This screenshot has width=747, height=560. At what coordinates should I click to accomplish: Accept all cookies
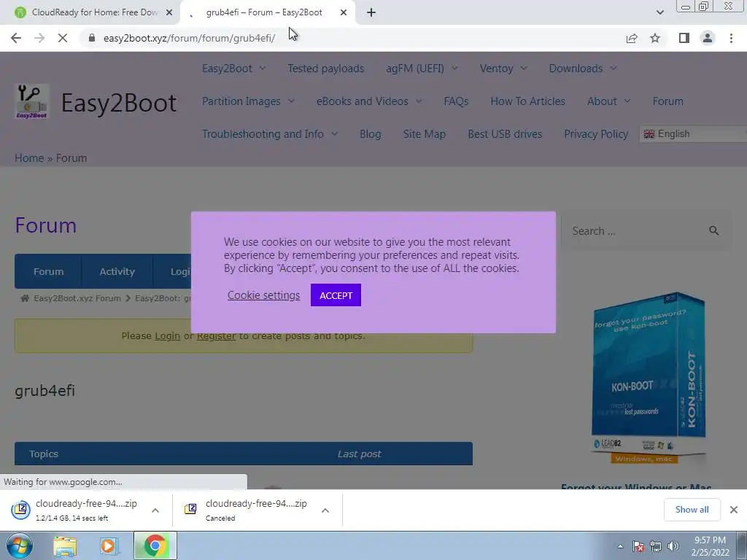pyautogui.click(x=336, y=295)
